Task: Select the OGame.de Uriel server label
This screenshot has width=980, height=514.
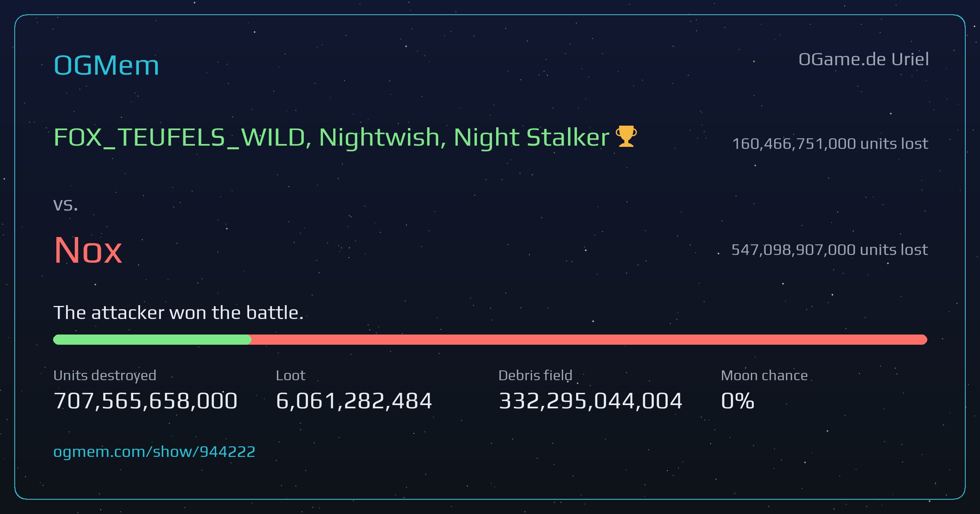Action: [x=864, y=60]
